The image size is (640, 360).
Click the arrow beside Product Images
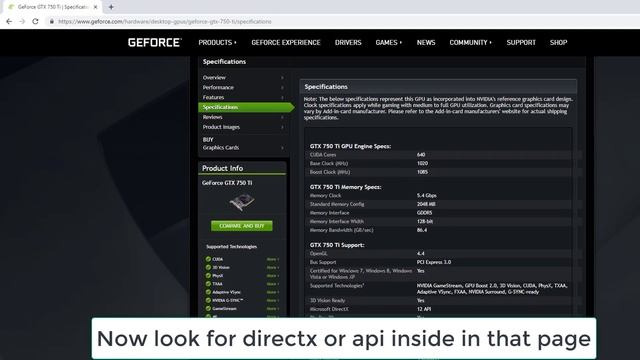(282, 127)
